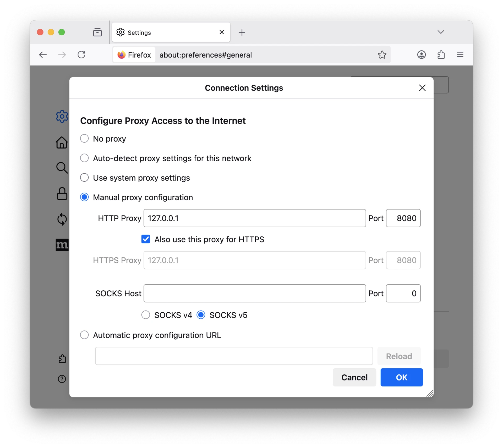Close the Connection Settings dialog
This screenshot has width=503, height=448.
(422, 88)
